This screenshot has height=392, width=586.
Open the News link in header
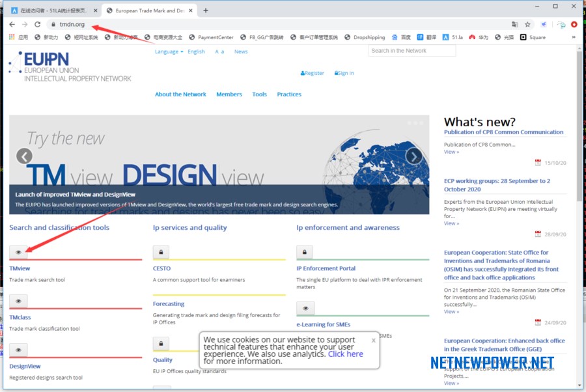[241, 51]
